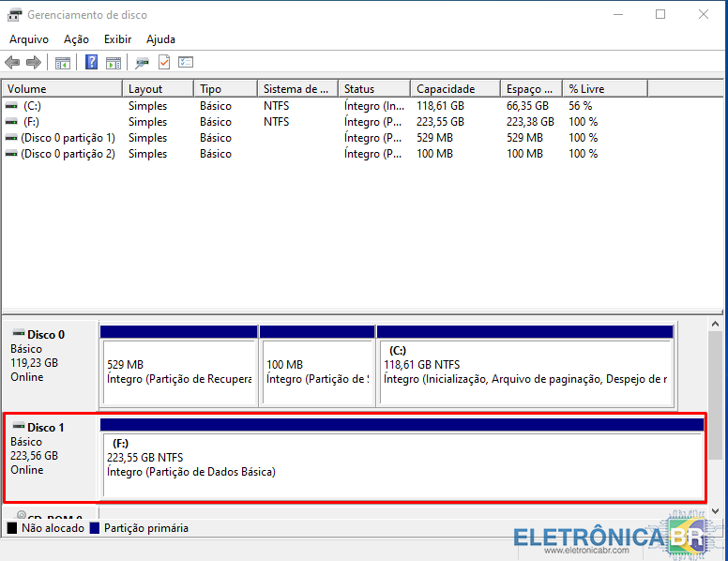The width and height of the screenshot is (728, 561).
Task: Open Help via blue question mark icon
Action: (91, 63)
